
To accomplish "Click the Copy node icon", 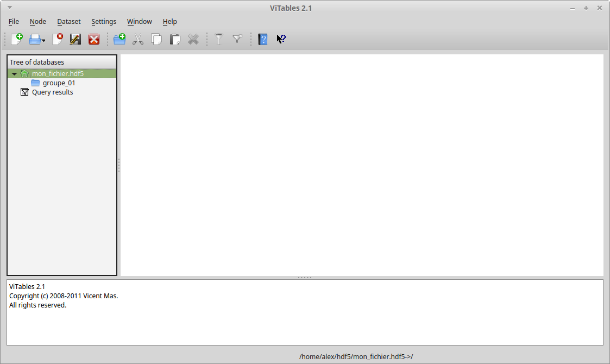I will point(156,39).
